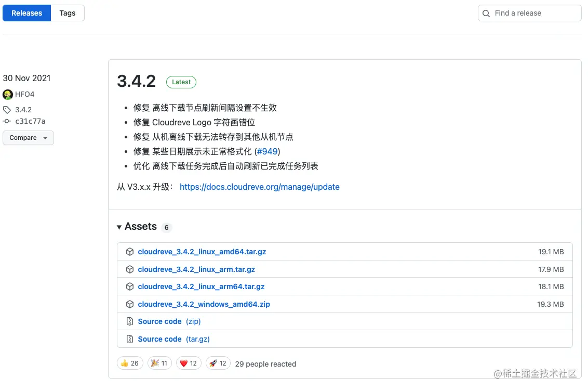Open the Compare dropdown
This screenshot has width=588, height=390.
click(28, 138)
